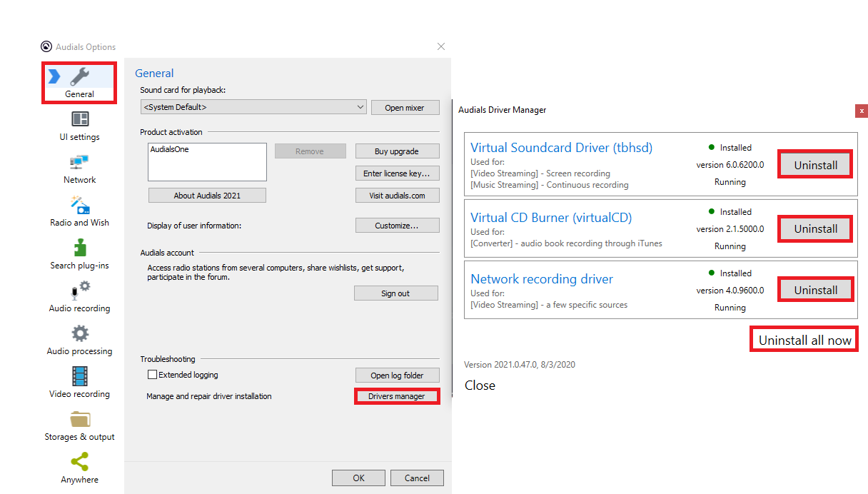Click Buy upgrade button
This screenshot has width=868, height=494.
[x=397, y=151]
